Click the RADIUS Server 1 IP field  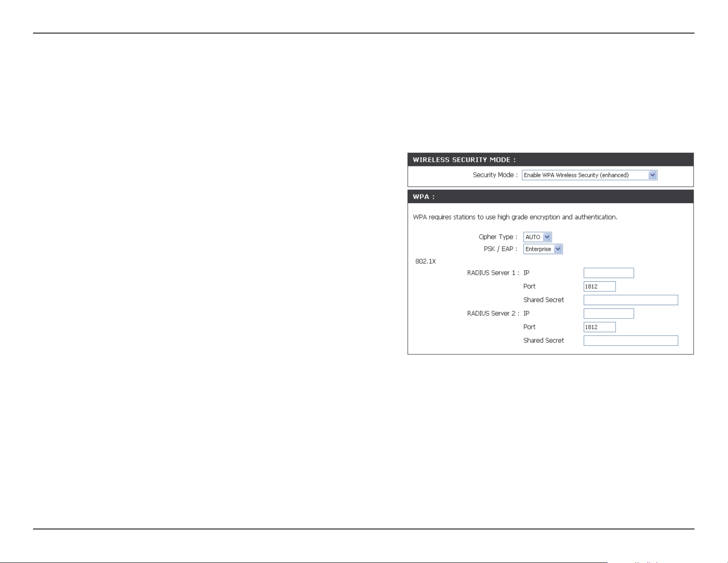(x=609, y=273)
